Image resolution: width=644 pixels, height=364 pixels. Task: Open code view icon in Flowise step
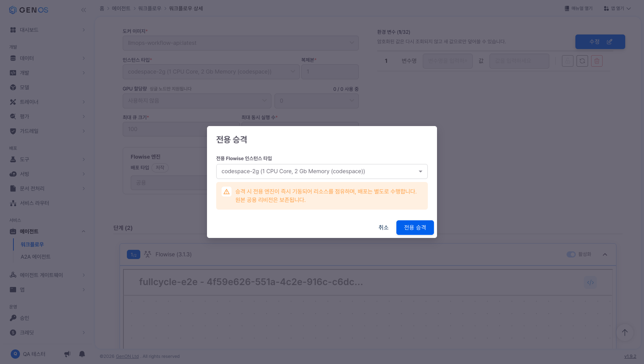[590, 283]
